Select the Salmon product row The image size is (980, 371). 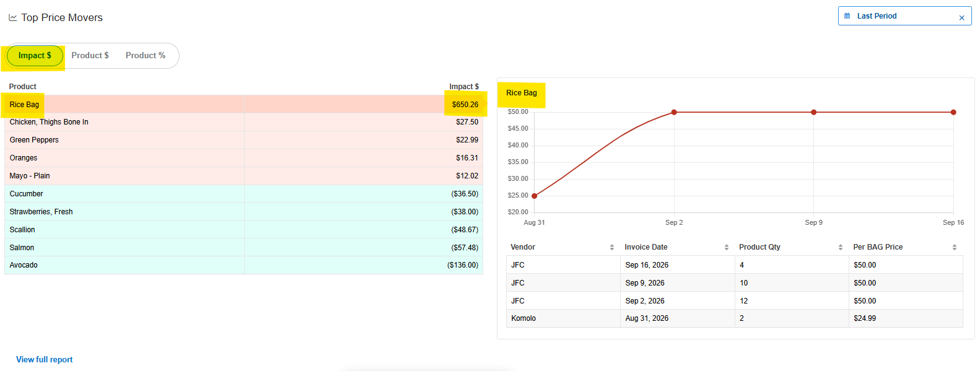(243, 248)
